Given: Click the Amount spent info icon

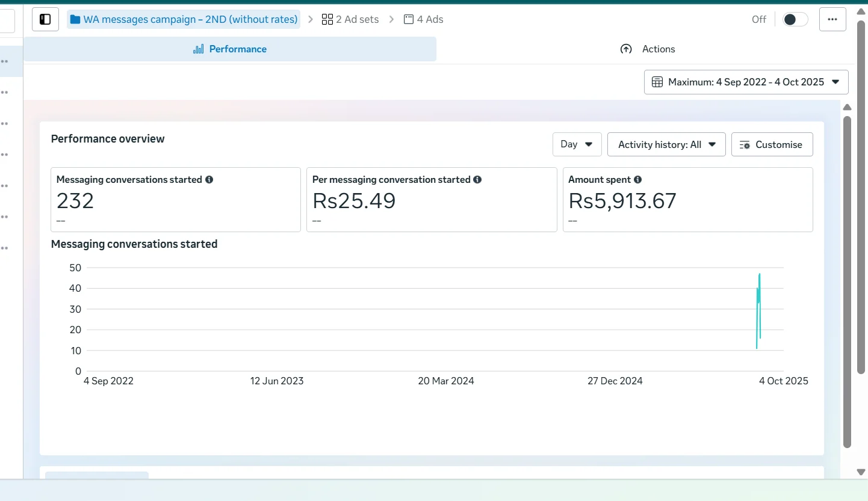Looking at the screenshot, I should click(x=637, y=180).
